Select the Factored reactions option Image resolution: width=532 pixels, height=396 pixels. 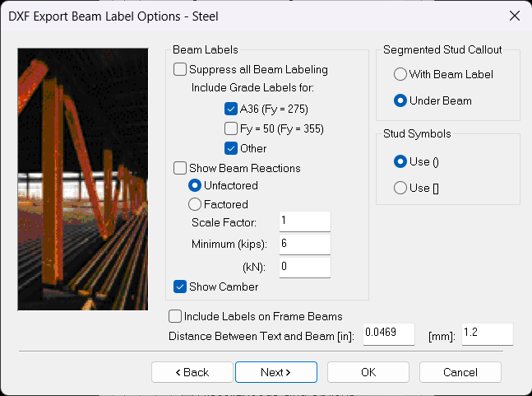196,204
